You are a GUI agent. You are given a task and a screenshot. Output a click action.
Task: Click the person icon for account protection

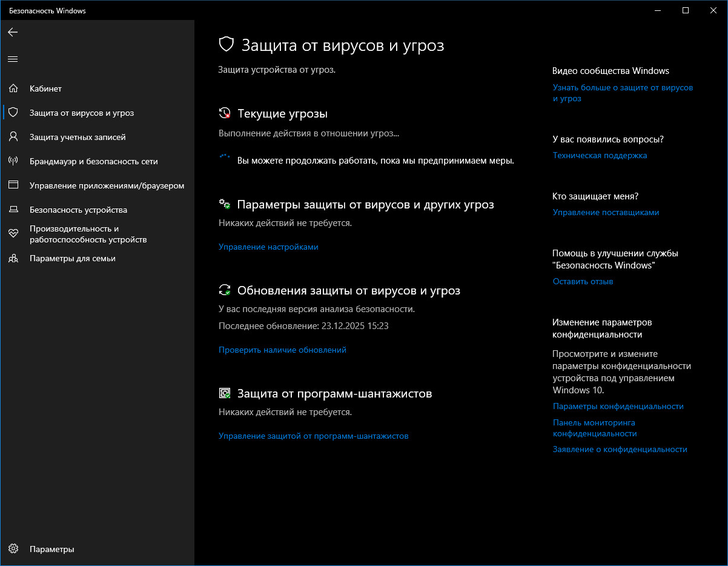(13, 137)
